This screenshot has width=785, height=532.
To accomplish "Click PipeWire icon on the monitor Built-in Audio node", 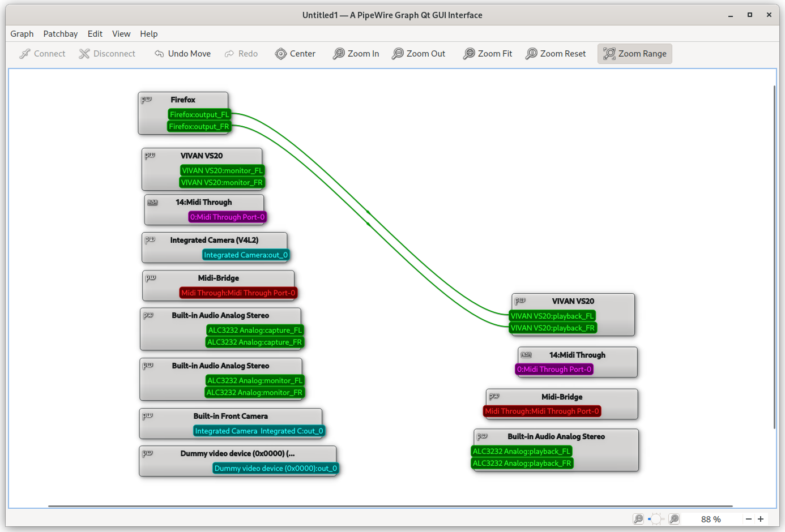I will pyautogui.click(x=148, y=365).
